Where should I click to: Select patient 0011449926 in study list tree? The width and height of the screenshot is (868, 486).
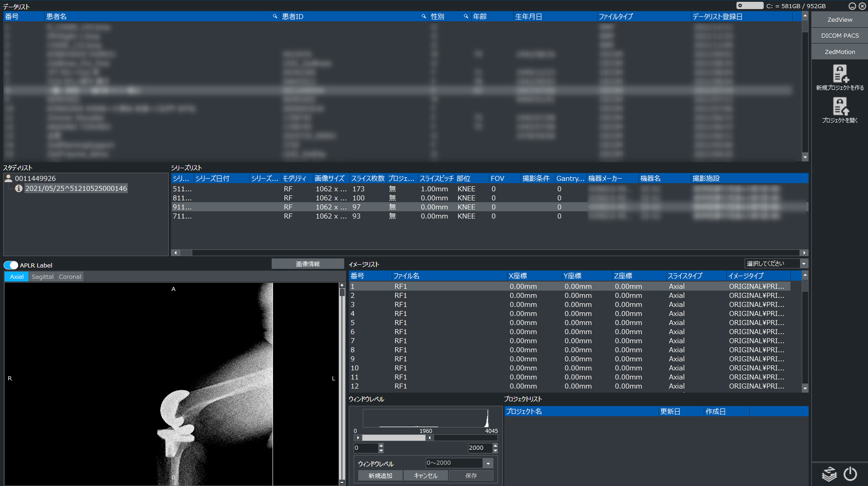point(35,179)
